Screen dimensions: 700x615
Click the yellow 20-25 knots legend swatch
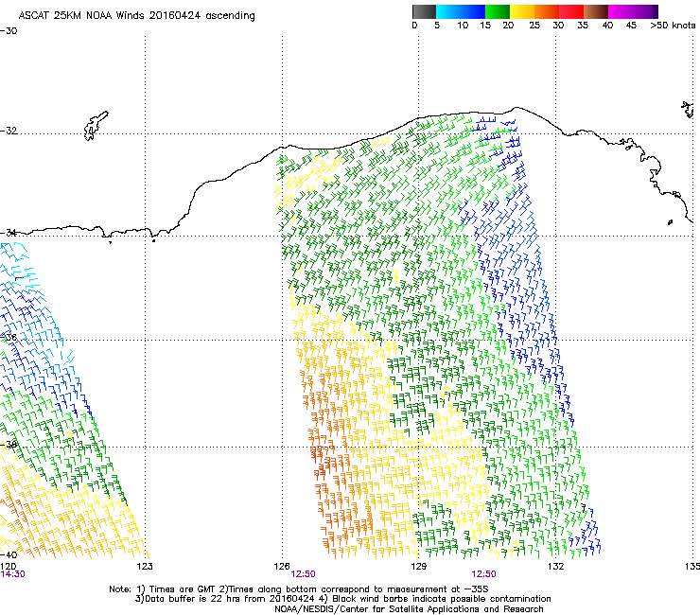coord(522,11)
